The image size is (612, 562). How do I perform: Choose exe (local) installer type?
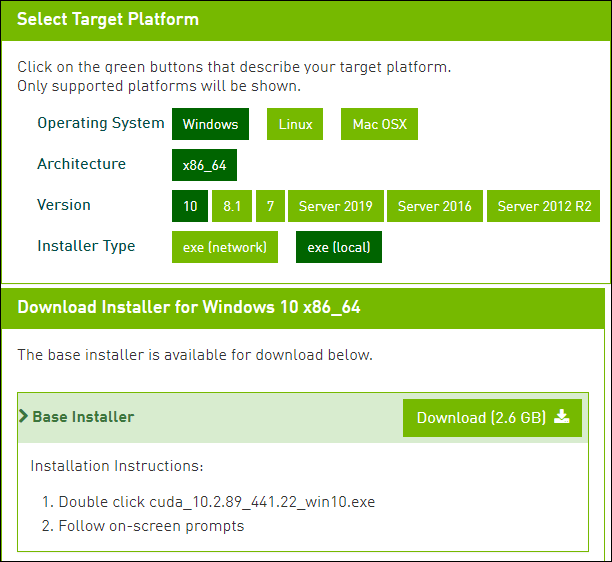[x=338, y=247]
